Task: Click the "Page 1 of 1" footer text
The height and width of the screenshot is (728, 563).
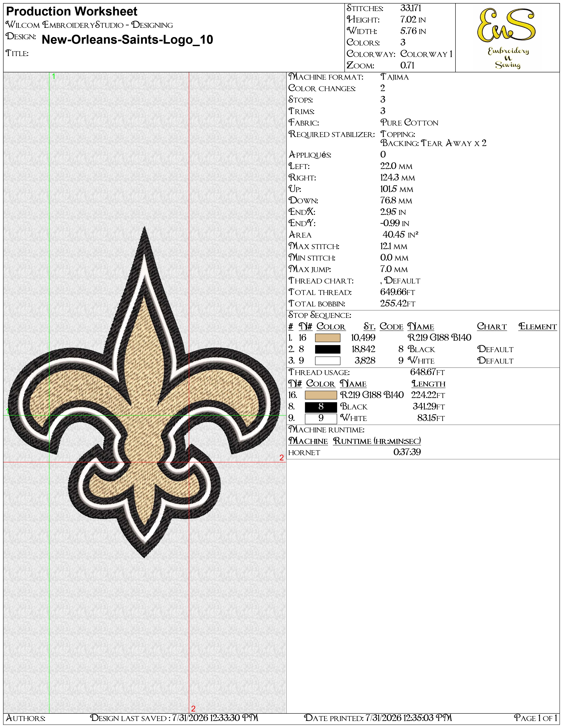Action: point(536,718)
